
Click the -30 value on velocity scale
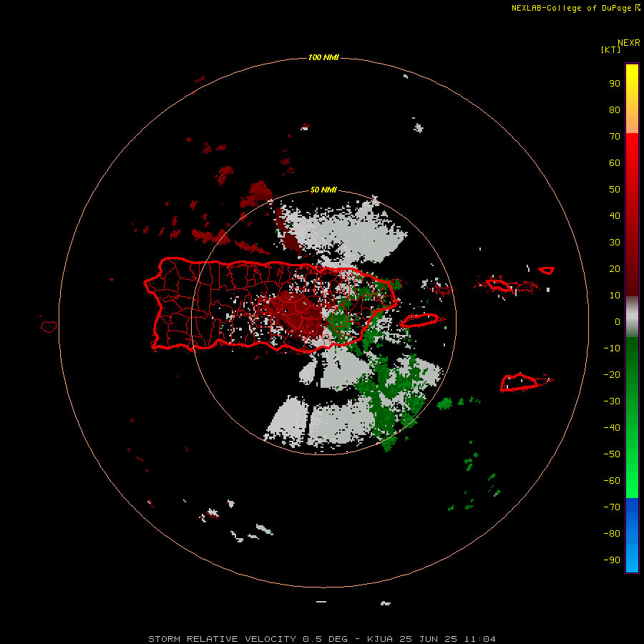pyautogui.click(x=612, y=401)
